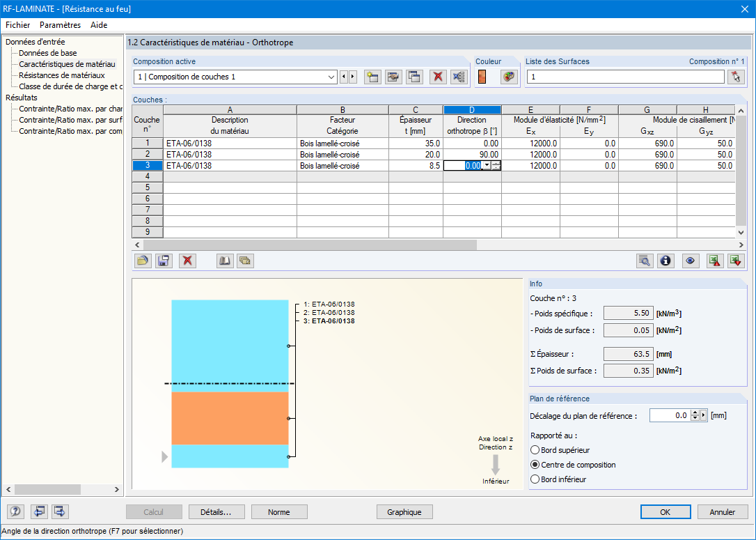
Task: Go to previous window arrow icon
Action: pyautogui.click(x=39, y=511)
